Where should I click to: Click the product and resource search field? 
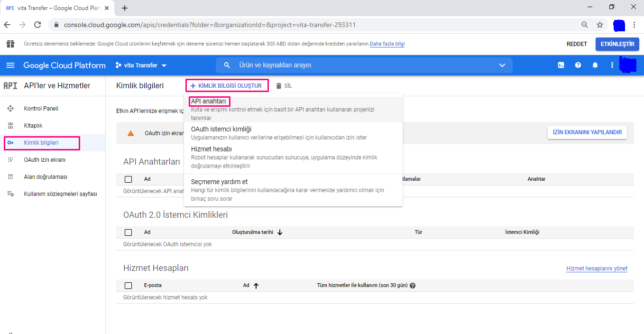tap(360, 65)
